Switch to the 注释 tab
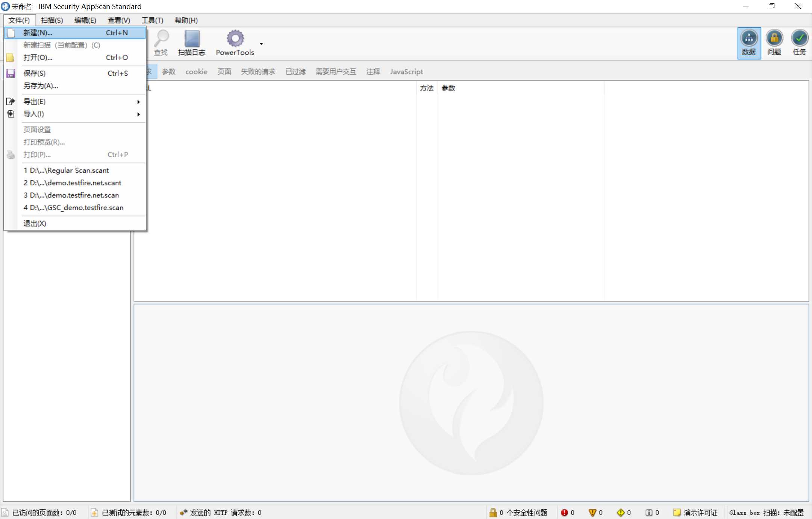Viewport: 812px width, 519px height. [x=373, y=71]
